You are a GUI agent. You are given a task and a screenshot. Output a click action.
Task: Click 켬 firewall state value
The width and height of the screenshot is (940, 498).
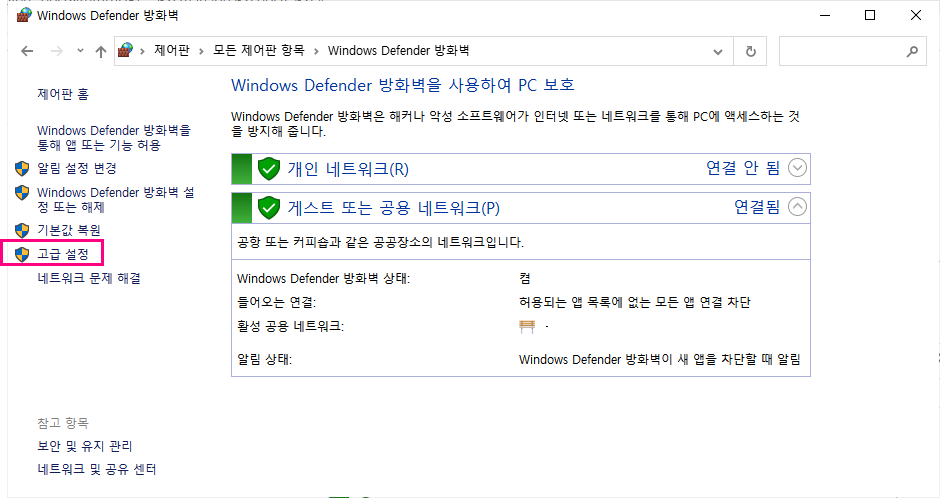pos(525,278)
